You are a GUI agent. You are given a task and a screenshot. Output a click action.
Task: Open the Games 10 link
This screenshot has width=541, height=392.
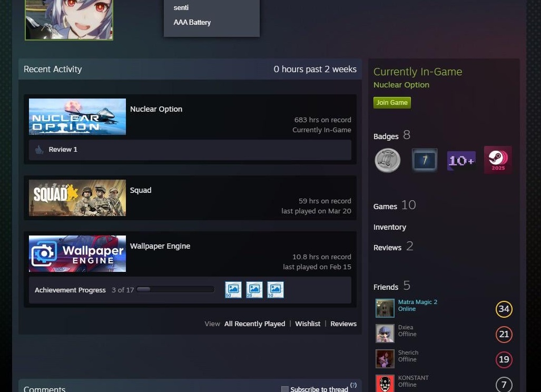coord(395,205)
